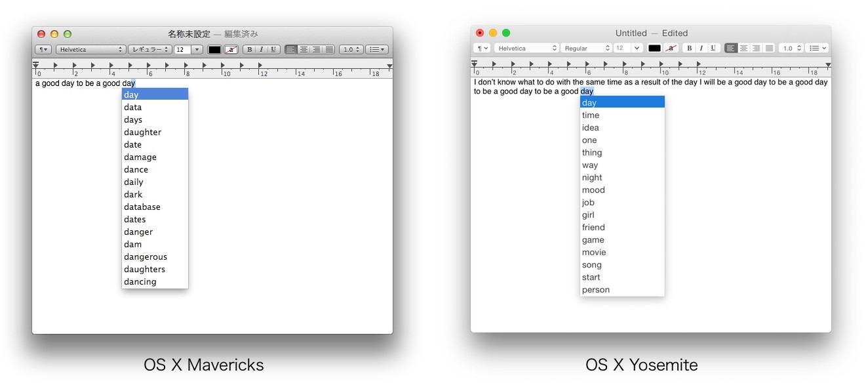Select 'dancing' in Mavericks completion list
Image resolution: width=868 pixels, height=387 pixels.
click(155, 281)
